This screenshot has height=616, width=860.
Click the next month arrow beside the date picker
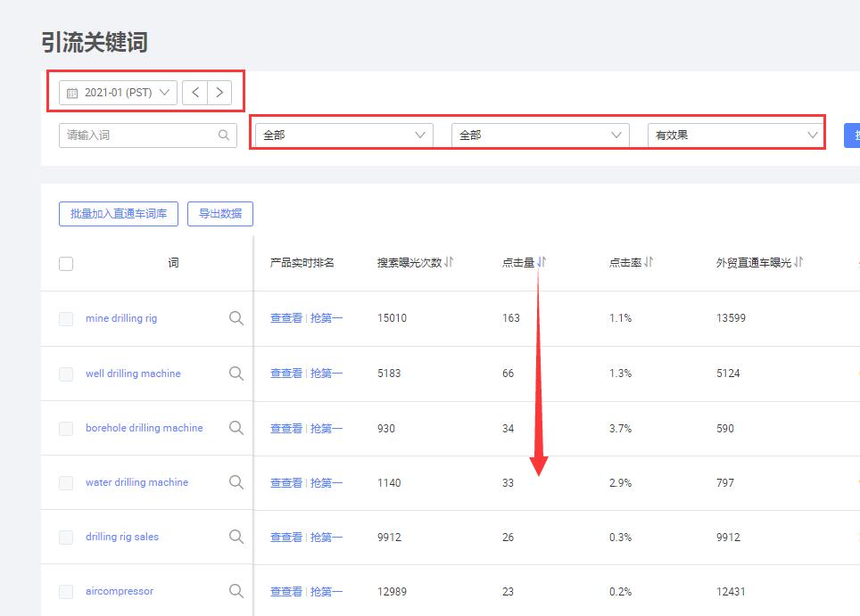(219, 92)
